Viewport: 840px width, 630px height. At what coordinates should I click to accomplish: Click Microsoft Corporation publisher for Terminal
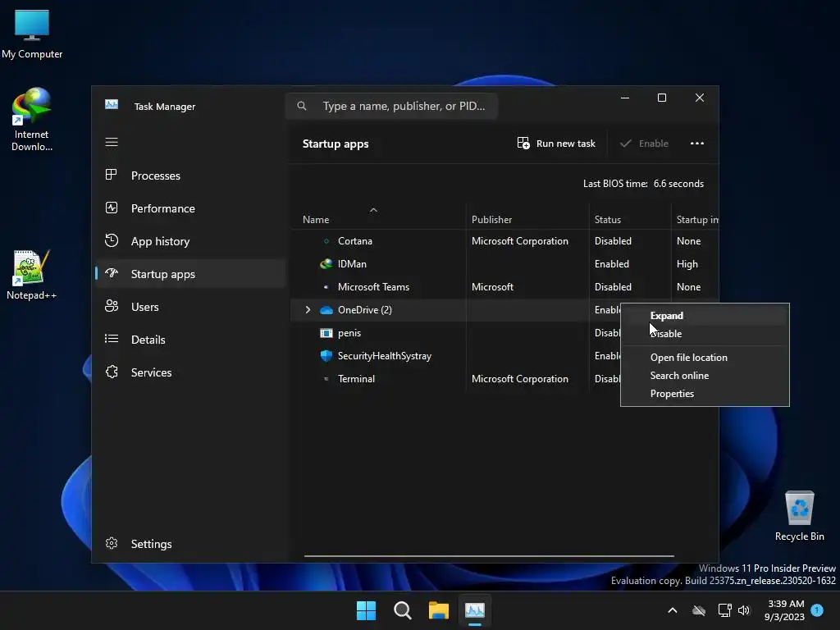(x=519, y=379)
